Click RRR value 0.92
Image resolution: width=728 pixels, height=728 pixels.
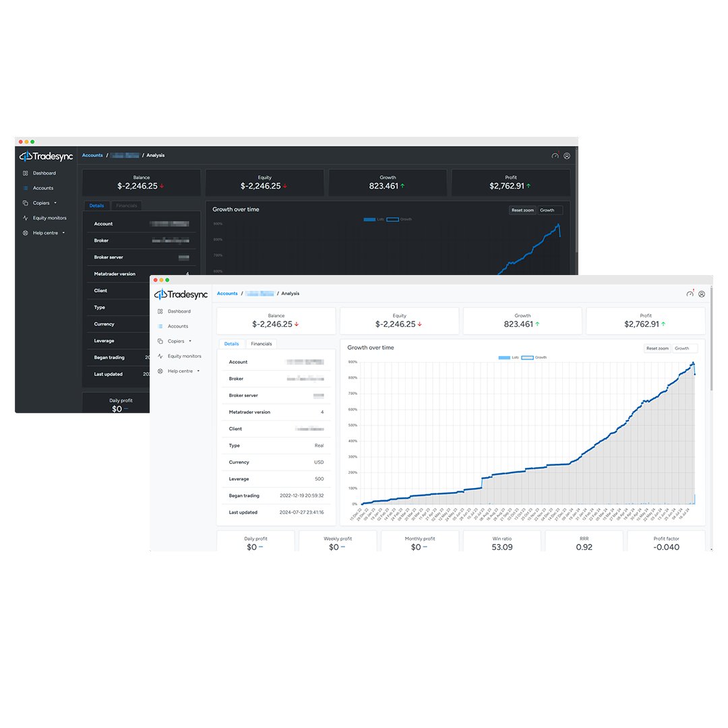coord(584,547)
